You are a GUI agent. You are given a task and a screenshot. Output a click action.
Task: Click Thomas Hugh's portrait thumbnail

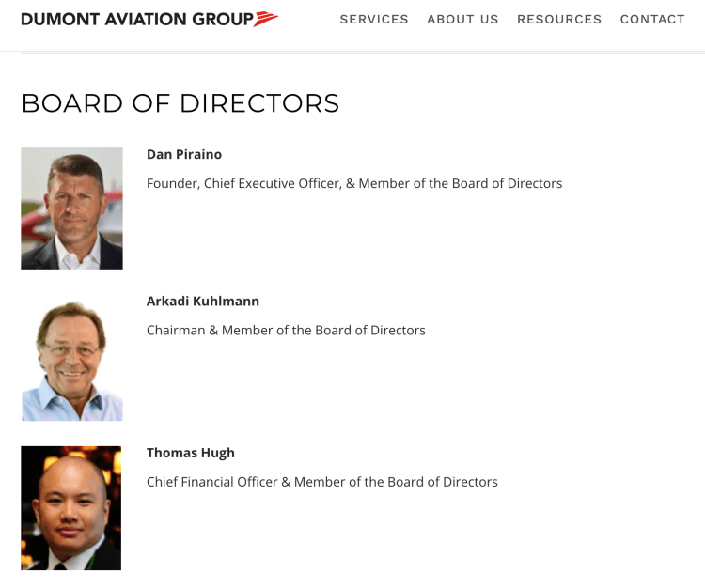coord(71,508)
